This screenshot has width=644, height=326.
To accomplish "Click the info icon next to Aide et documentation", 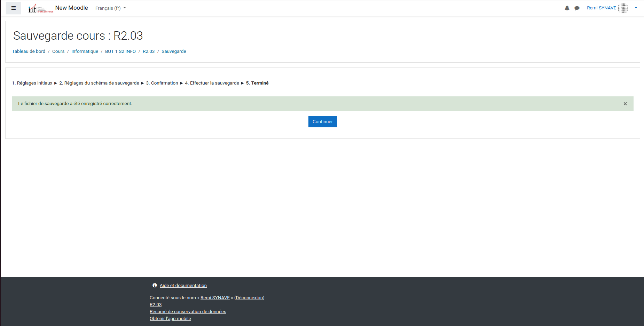I will pos(155,285).
